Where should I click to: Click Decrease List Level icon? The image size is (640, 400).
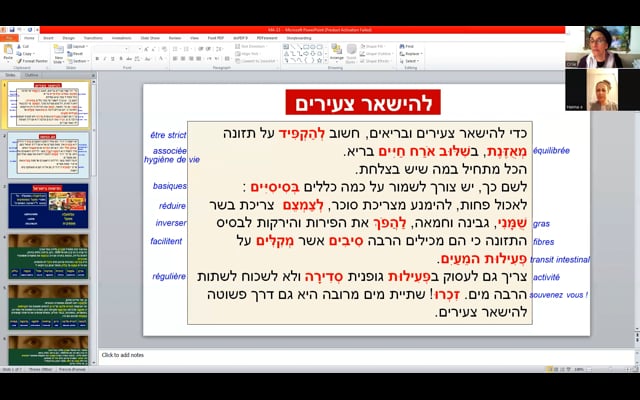point(200,49)
